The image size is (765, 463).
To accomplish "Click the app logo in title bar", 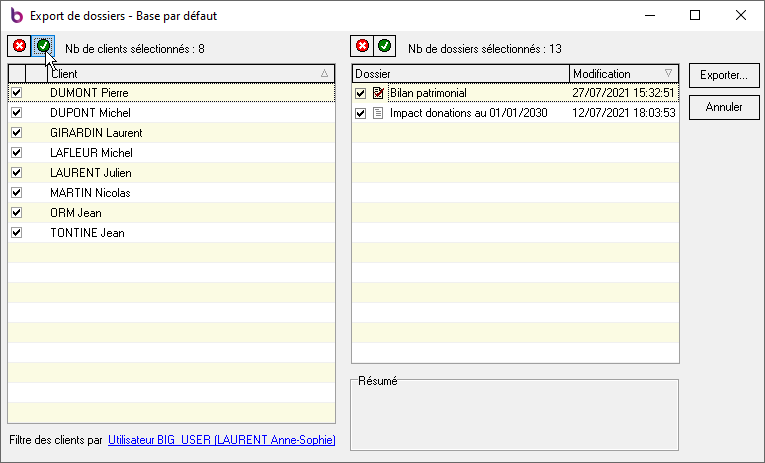I will click(x=17, y=16).
